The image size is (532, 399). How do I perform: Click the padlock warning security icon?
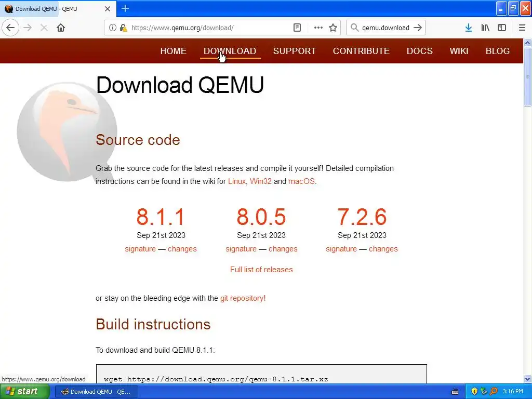[x=123, y=28]
